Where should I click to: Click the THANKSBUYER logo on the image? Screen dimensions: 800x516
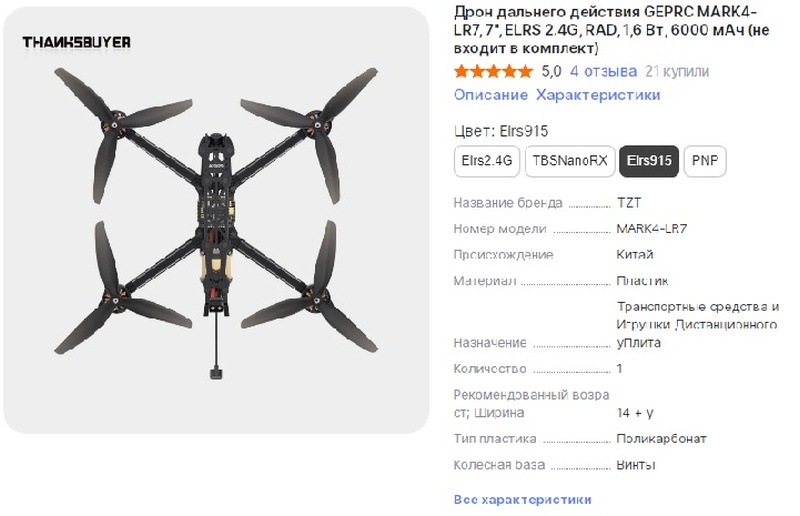click(x=77, y=42)
